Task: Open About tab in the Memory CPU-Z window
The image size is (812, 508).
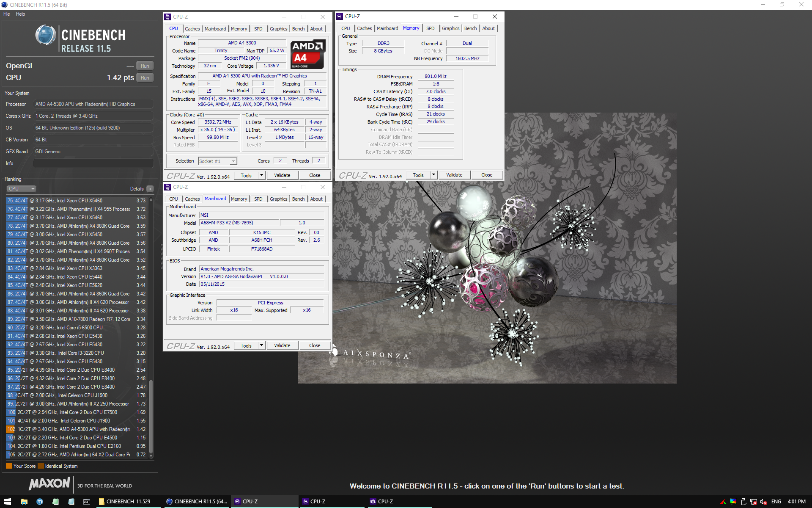Action: pos(488,28)
